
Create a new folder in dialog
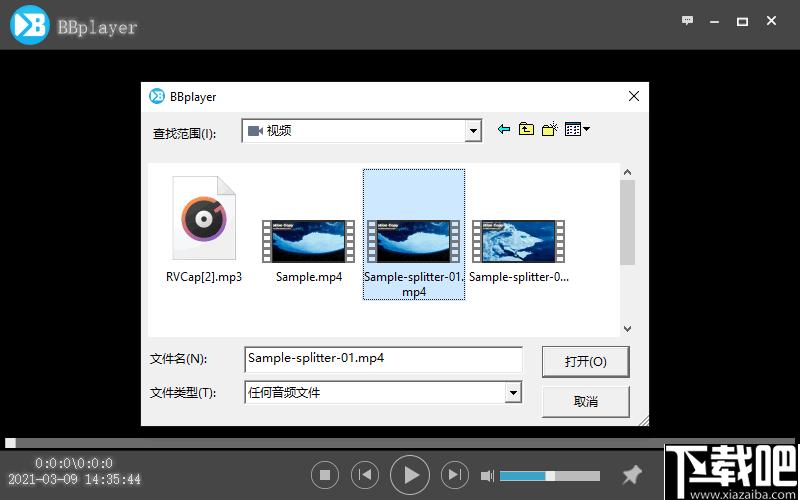click(549, 130)
